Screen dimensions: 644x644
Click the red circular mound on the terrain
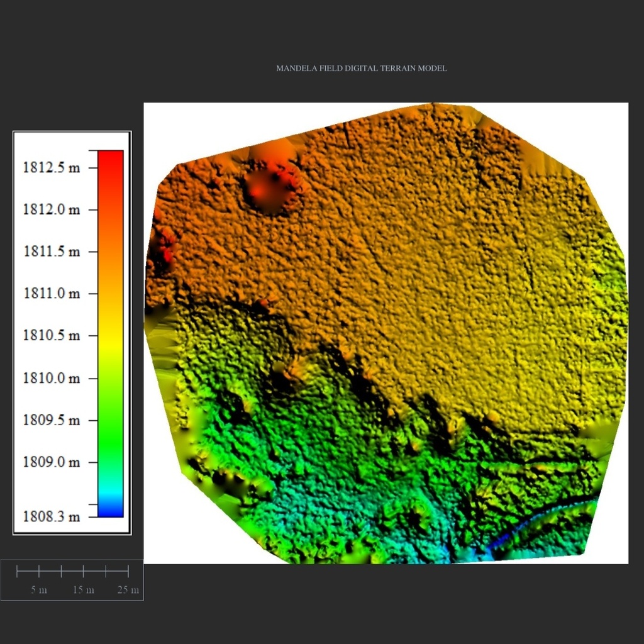point(269,186)
